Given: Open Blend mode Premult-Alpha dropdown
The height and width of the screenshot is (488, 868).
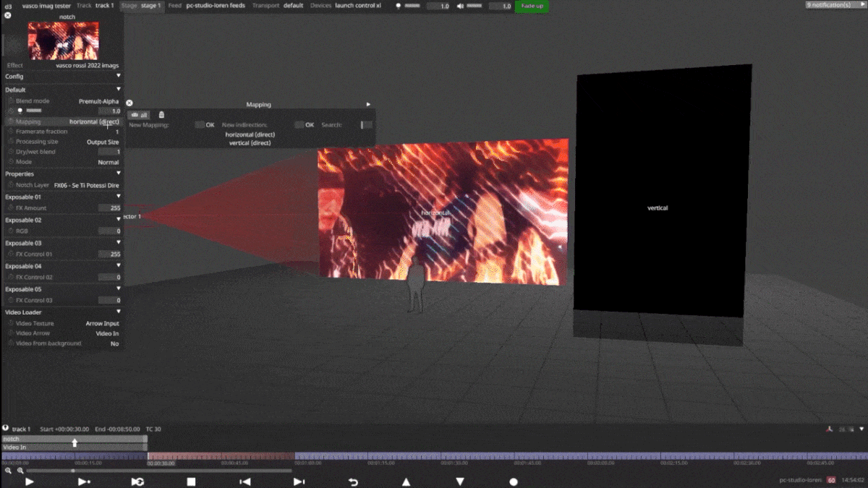Looking at the screenshot, I should pos(98,101).
